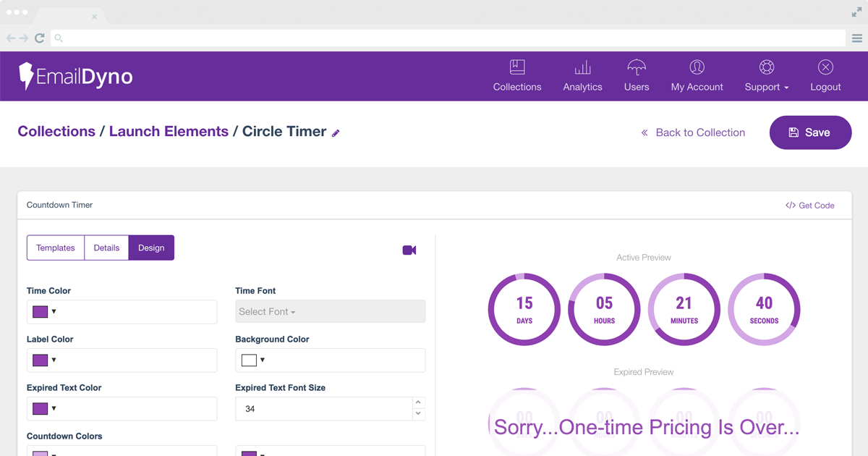This screenshot has height=456, width=868.
Task: Click the browser reload icon
Action: 40,38
